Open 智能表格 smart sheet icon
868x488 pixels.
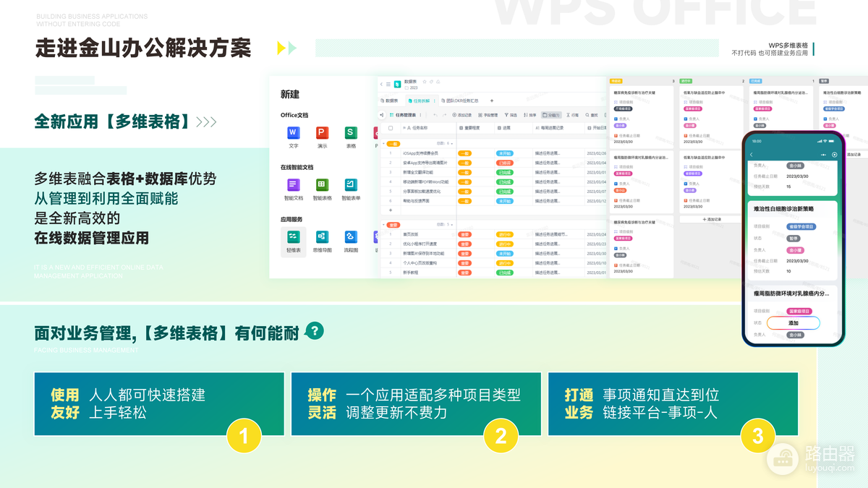tap(322, 185)
